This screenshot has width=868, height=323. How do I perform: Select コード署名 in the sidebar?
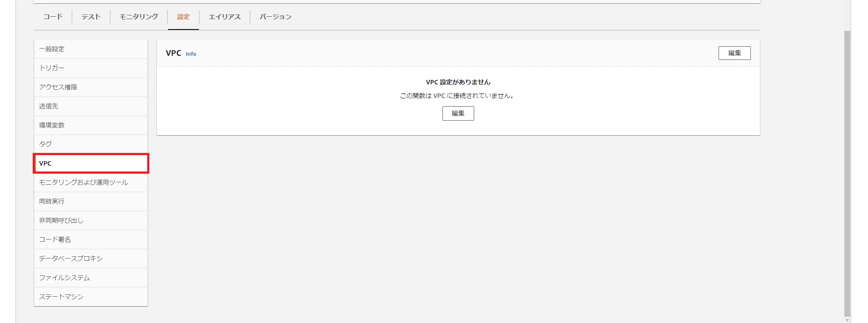click(91, 240)
